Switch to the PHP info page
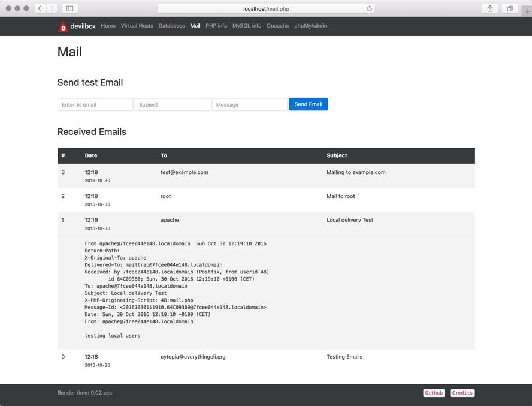The width and height of the screenshot is (532, 406). tap(216, 26)
